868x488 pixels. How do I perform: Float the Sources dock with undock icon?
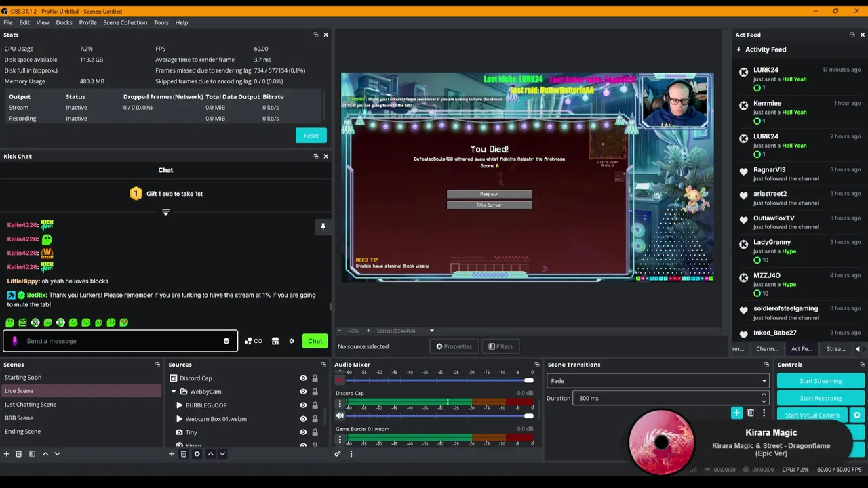point(323,365)
